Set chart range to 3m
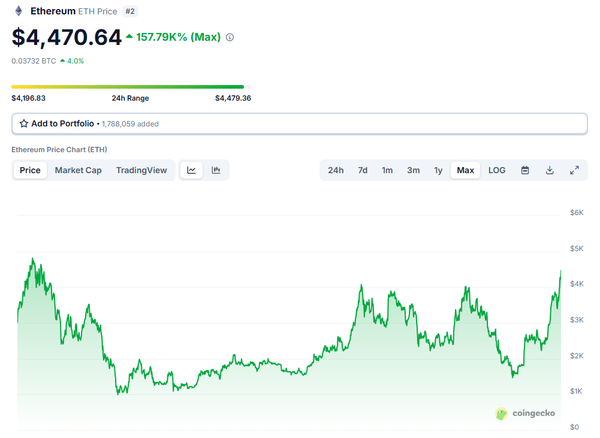Screen dimensions: 600x438 tap(413, 170)
